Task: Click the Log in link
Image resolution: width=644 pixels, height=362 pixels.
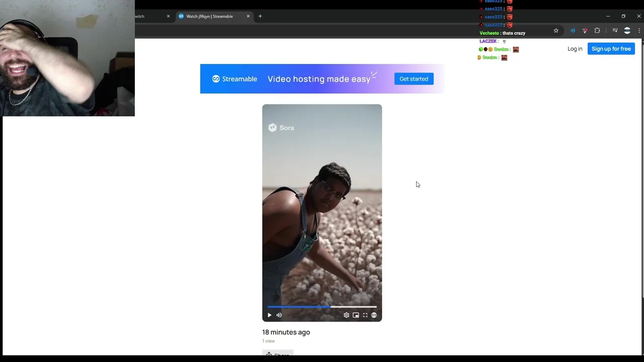Action: 575,49
